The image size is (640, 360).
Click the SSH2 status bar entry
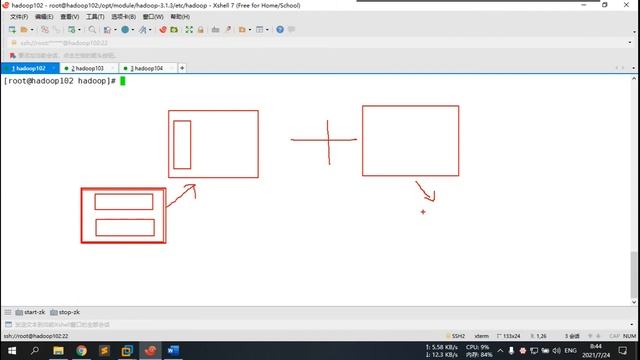tap(456, 336)
